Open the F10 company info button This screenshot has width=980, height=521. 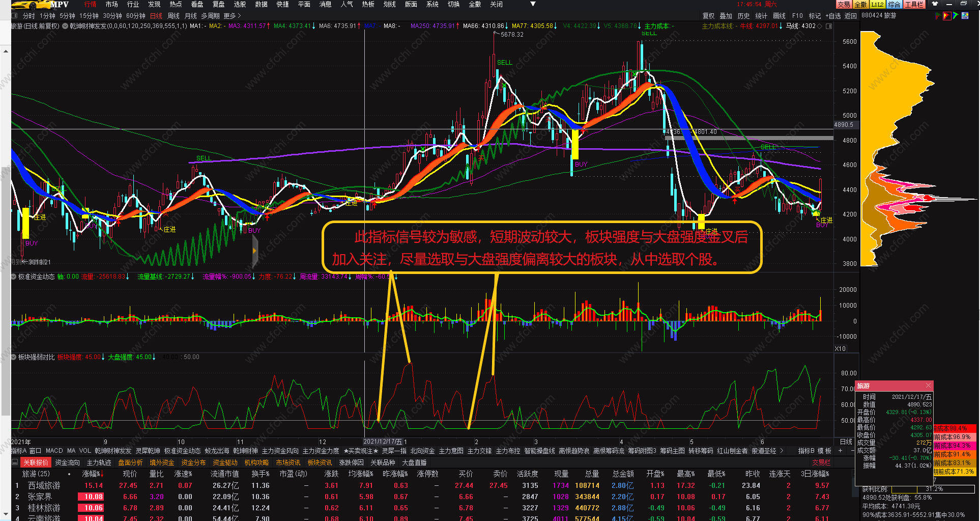(797, 16)
